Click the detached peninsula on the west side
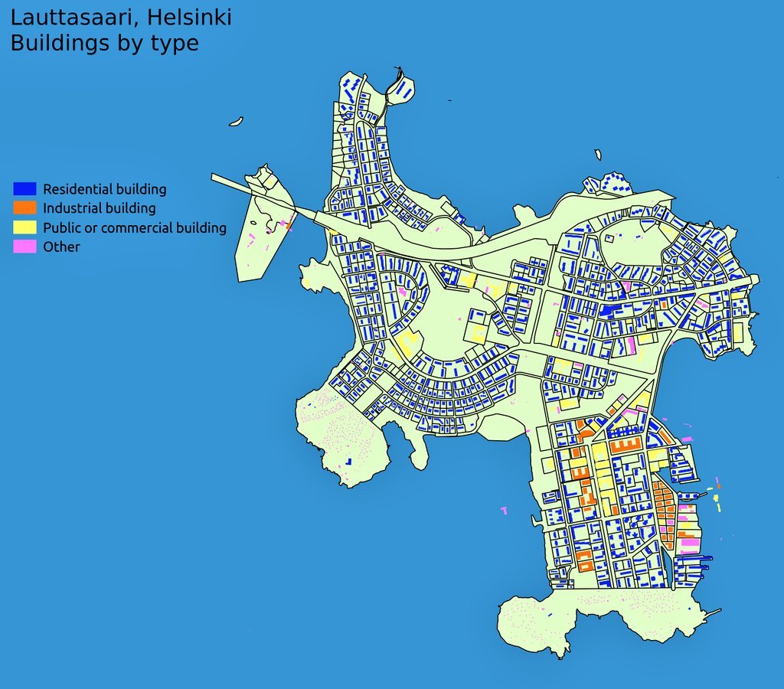Screen dimensions: 784x689 pyautogui.click(x=260, y=237)
